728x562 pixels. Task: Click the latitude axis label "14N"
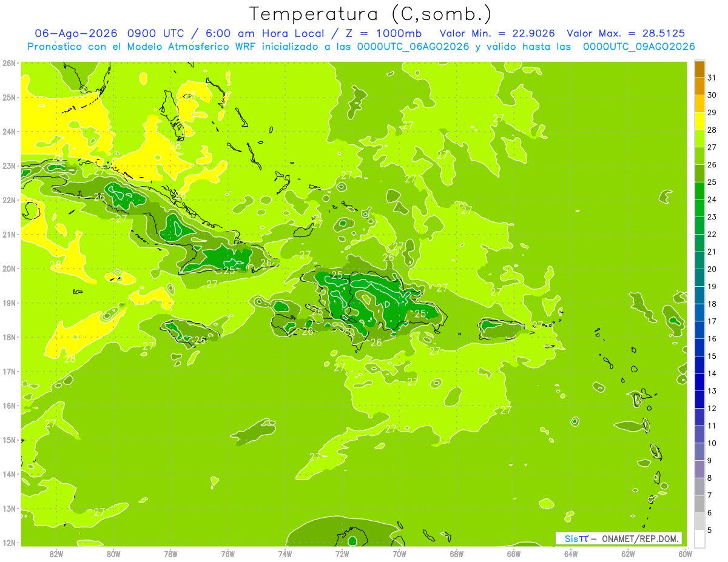coord(9,474)
